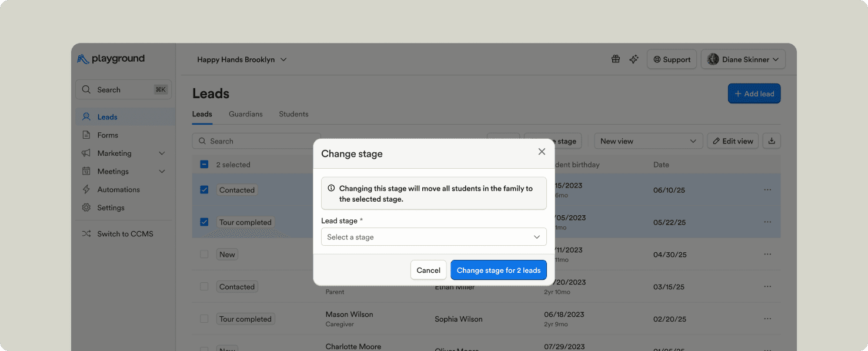Expand Happy Hands Brooklyn location selector
Screen dimensions: 868x351
[242, 59]
